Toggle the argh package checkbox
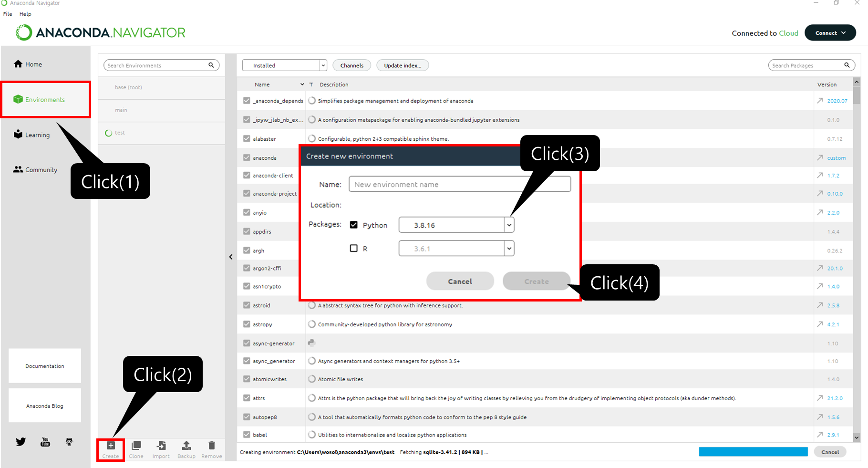The width and height of the screenshot is (868, 468). point(247,250)
